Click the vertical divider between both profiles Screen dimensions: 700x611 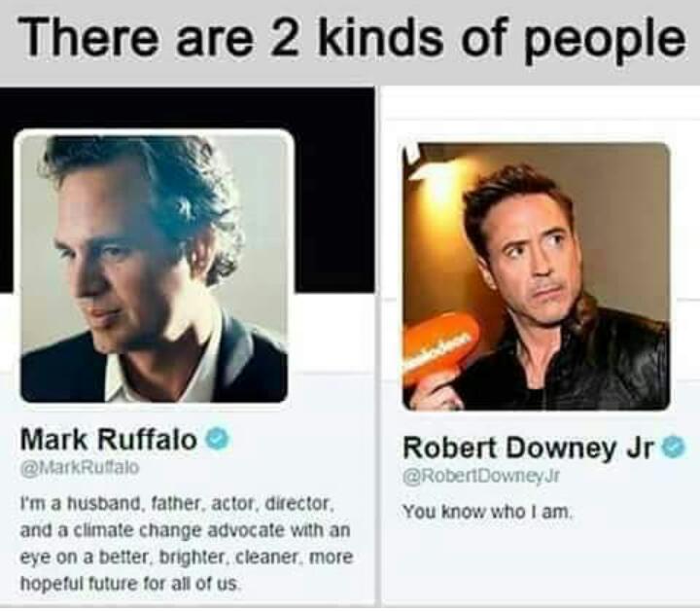[x=378, y=348]
